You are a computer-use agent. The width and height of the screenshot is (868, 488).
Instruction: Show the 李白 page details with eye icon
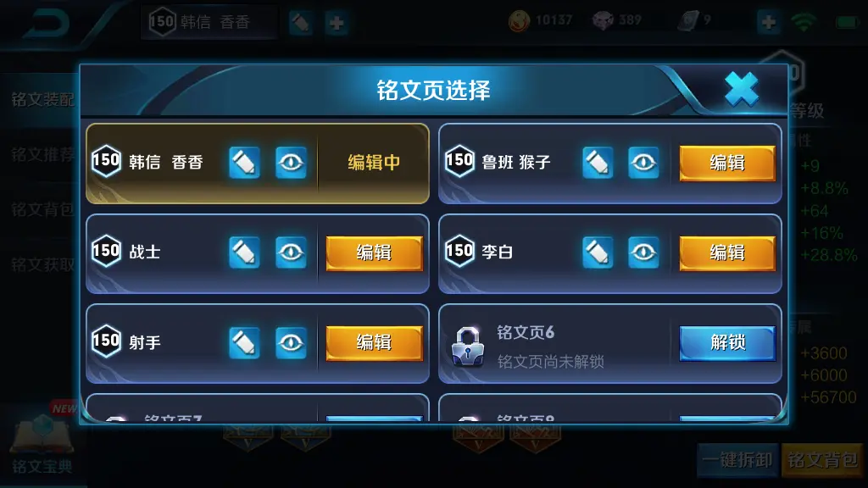[x=643, y=252]
